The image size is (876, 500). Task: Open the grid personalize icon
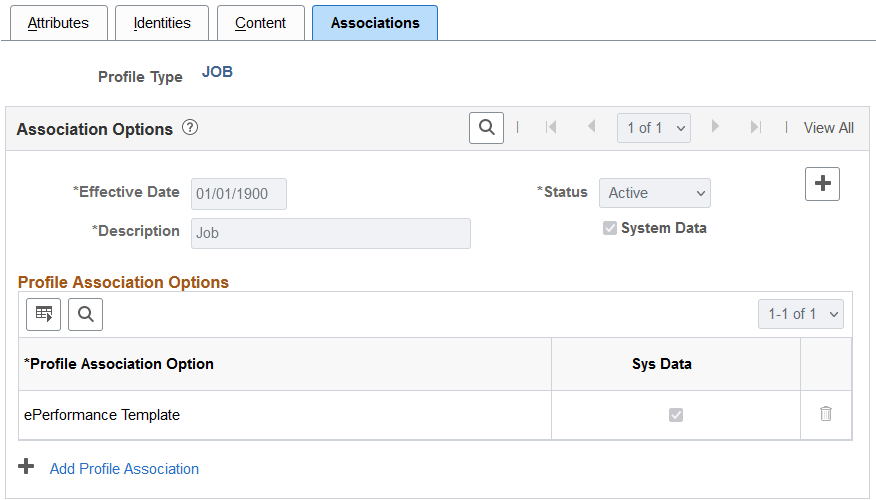(x=44, y=315)
